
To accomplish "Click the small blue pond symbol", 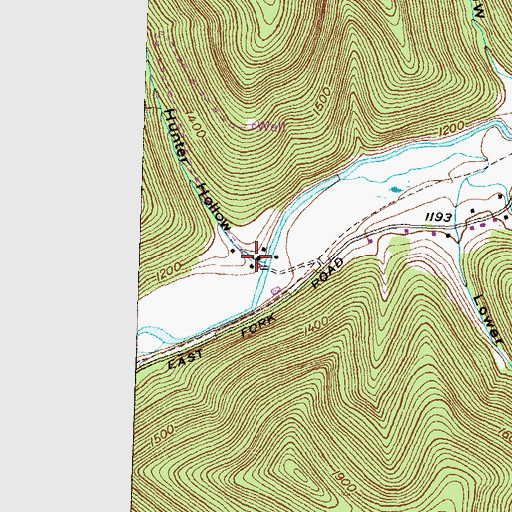I will pyautogui.click(x=396, y=189).
